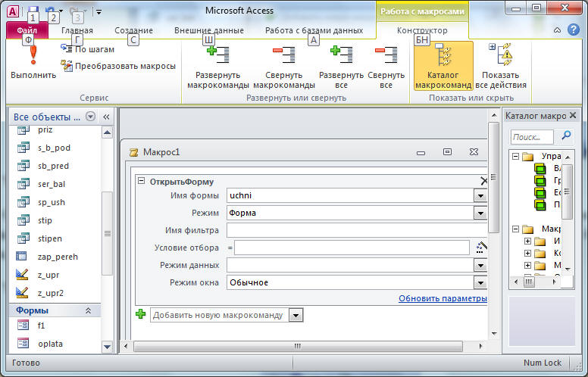Screen dimensions: 588x377
Task: Click navigation pane scroll up arrow
Action: click(x=108, y=132)
